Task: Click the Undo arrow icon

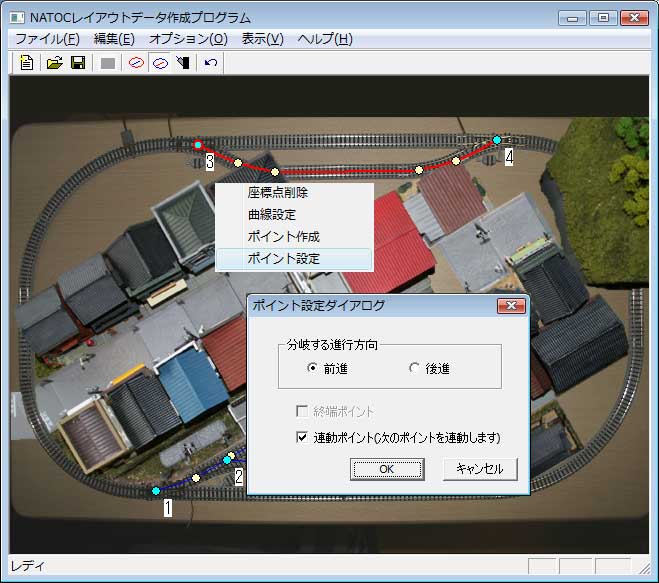Action: [211, 63]
